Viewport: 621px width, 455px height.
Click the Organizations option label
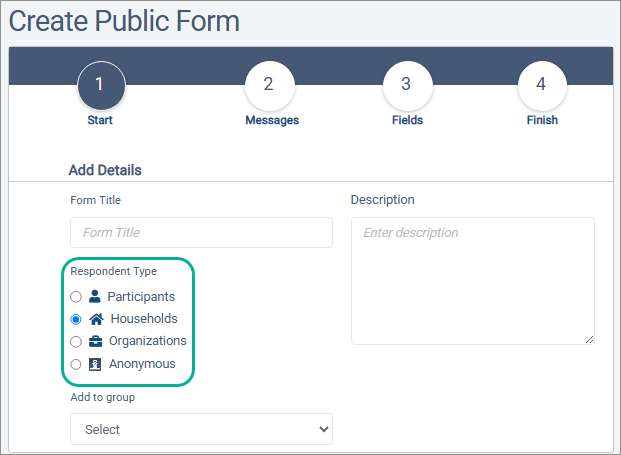click(147, 341)
